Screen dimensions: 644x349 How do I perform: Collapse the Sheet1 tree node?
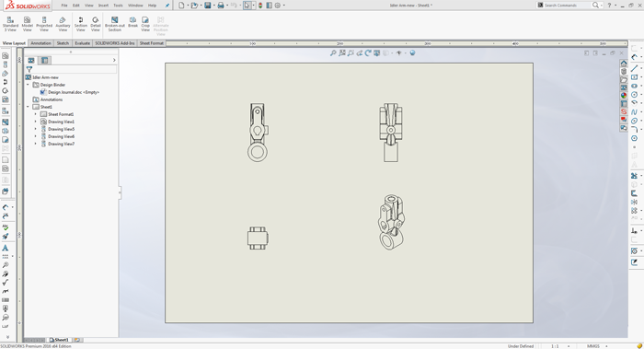coord(28,107)
